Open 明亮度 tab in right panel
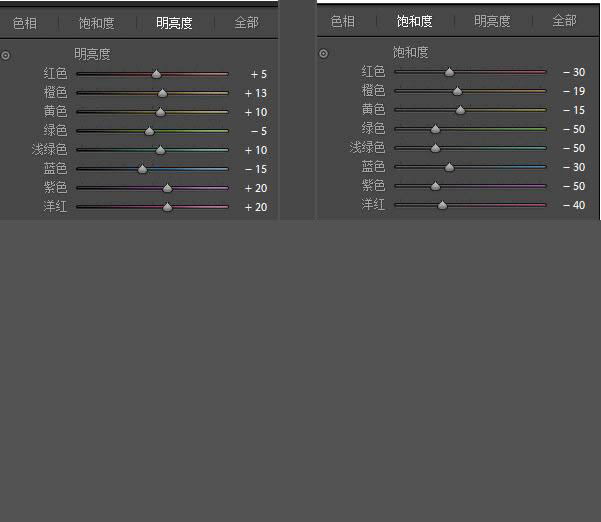The image size is (601, 522). (492, 21)
